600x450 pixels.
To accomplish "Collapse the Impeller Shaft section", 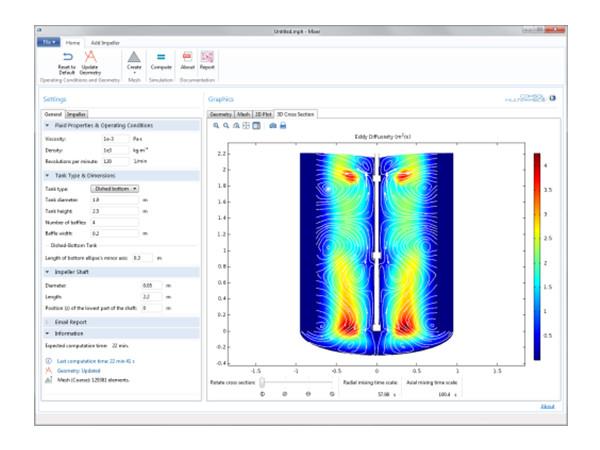I will pos(47,272).
